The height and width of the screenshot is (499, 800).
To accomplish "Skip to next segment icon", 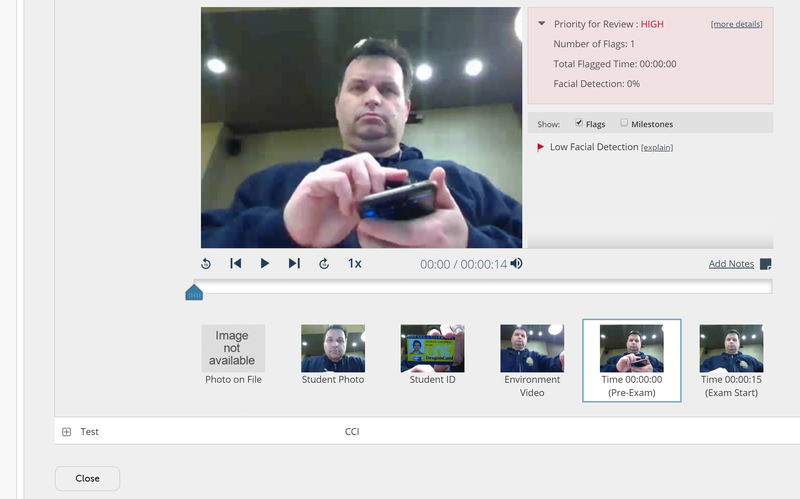I will pos(294,263).
